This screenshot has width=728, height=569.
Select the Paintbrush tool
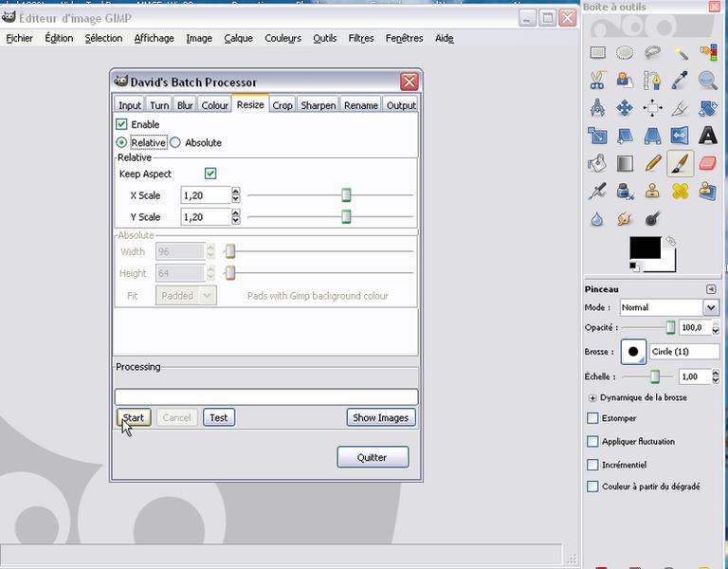tap(681, 163)
